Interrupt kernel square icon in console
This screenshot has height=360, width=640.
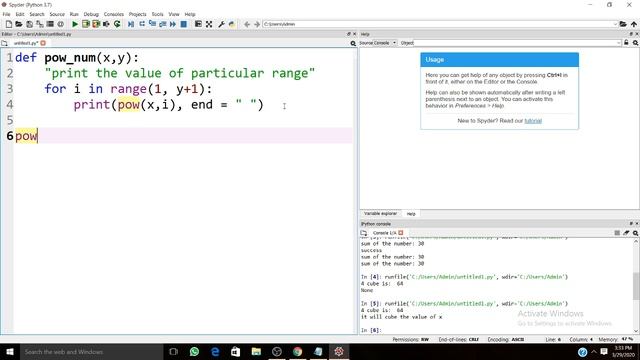(x=617, y=233)
